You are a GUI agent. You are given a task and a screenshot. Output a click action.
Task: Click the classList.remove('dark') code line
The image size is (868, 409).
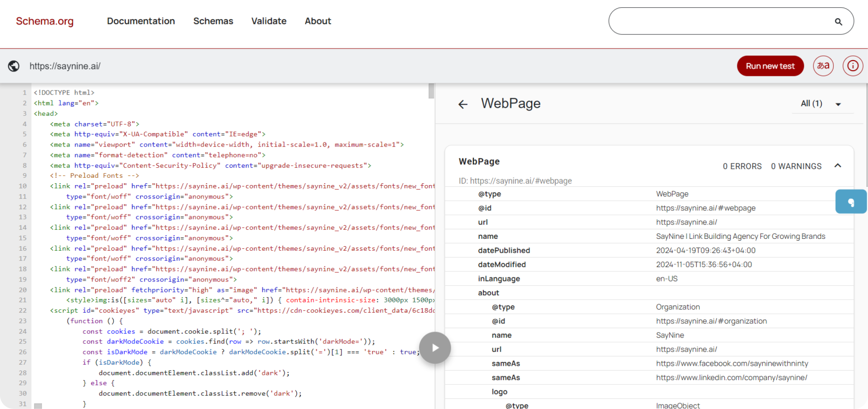200,394
